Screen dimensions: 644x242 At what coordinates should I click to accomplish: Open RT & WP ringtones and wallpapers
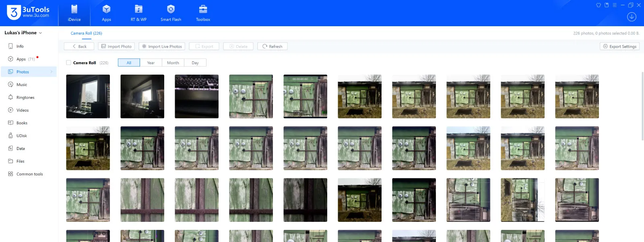pos(138,13)
